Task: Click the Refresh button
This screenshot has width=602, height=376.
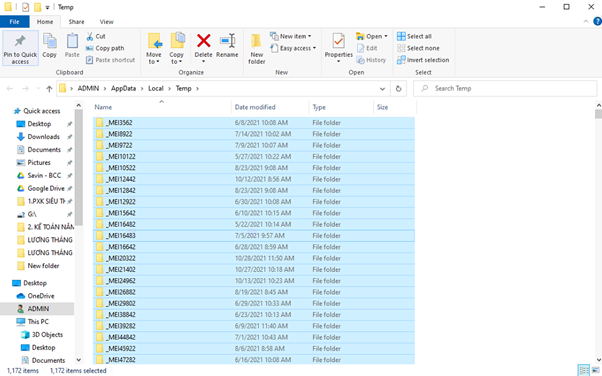Action: click(399, 89)
